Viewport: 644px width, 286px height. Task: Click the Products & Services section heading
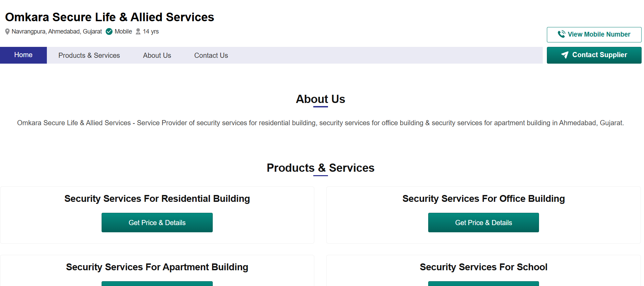(x=320, y=168)
